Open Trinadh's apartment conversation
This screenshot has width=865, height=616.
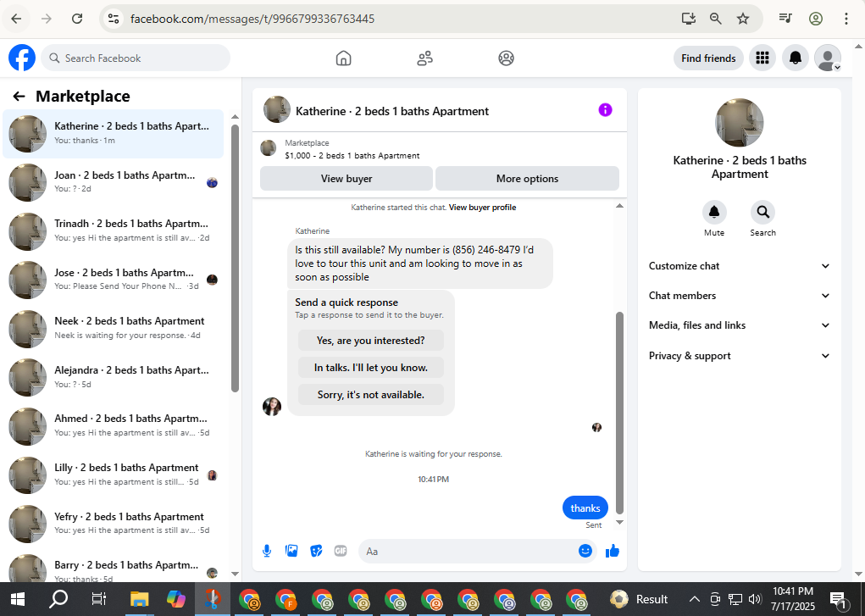pyautogui.click(x=113, y=230)
